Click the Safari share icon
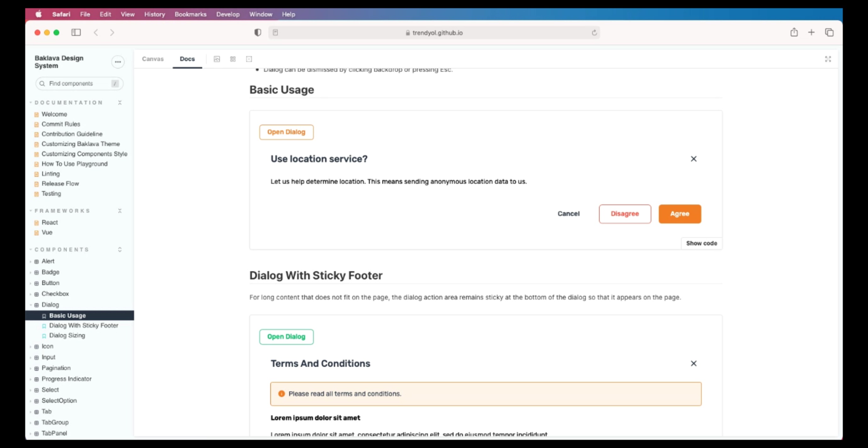This screenshot has width=868, height=448. [794, 32]
